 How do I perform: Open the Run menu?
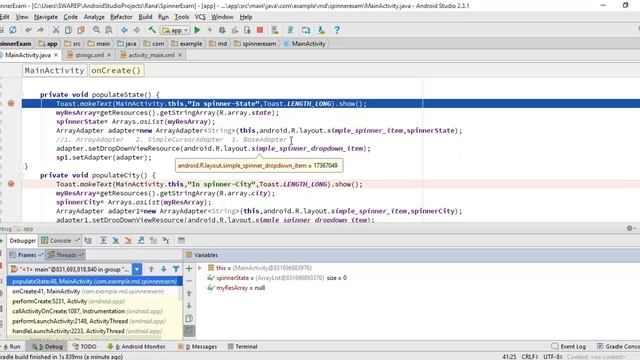[x=163, y=17]
